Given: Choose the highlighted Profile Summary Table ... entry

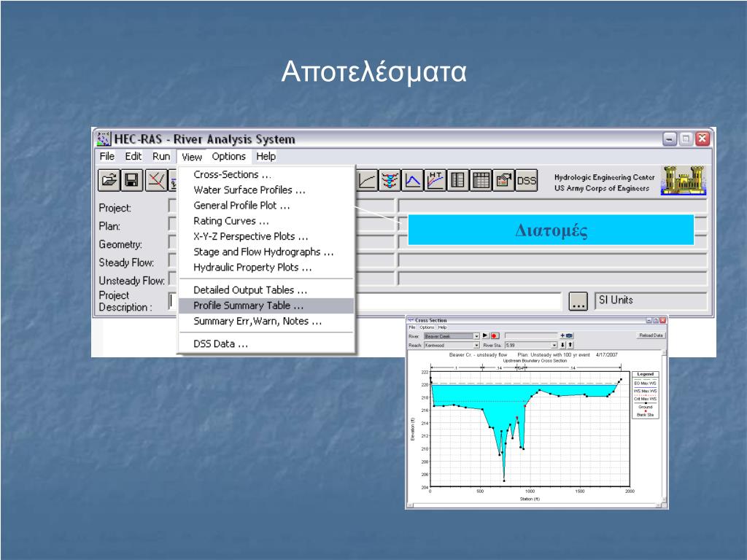Looking at the screenshot, I should tap(266, 306).
